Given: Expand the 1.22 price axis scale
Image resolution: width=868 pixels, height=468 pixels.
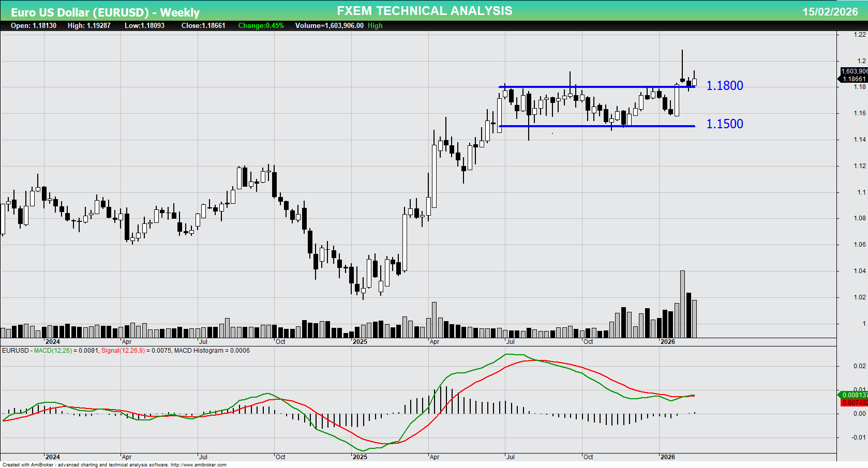Looking at the screenshot, I should 859,34.
